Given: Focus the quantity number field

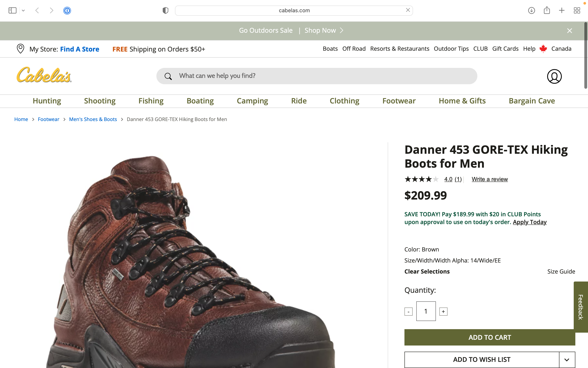Looking at the screenshot, I should [426, 311].
